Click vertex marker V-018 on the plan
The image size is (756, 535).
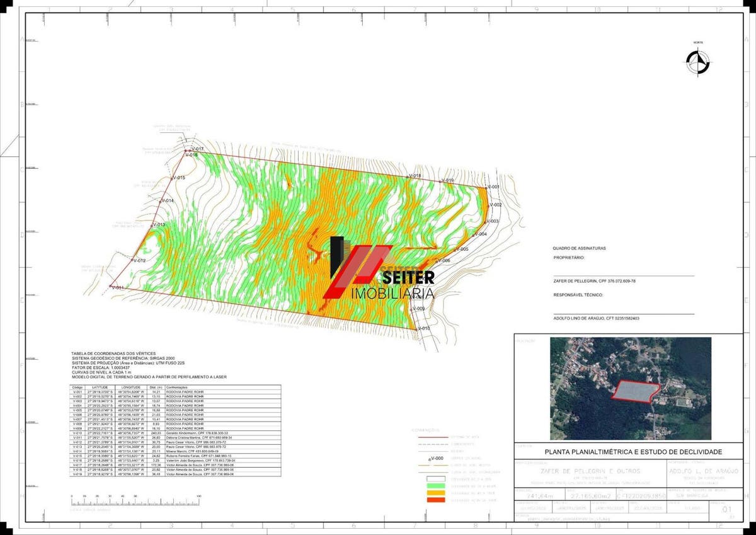414,176
